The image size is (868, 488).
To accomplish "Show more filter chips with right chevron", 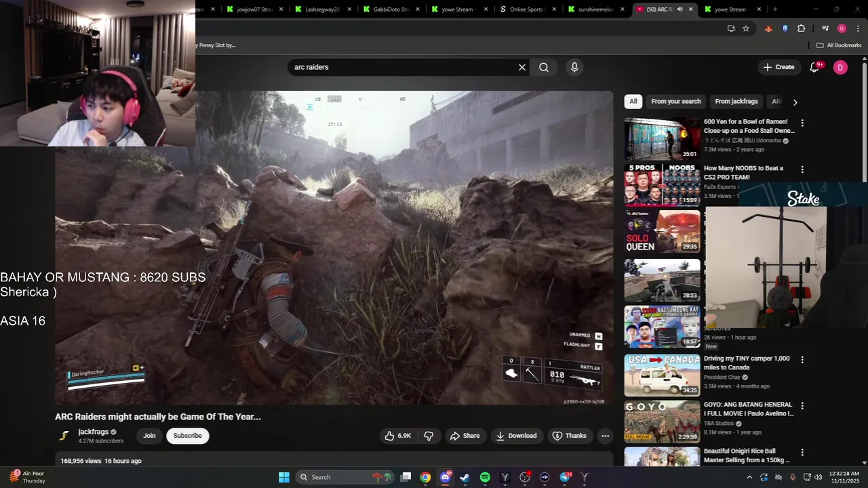I will [795, 102].
